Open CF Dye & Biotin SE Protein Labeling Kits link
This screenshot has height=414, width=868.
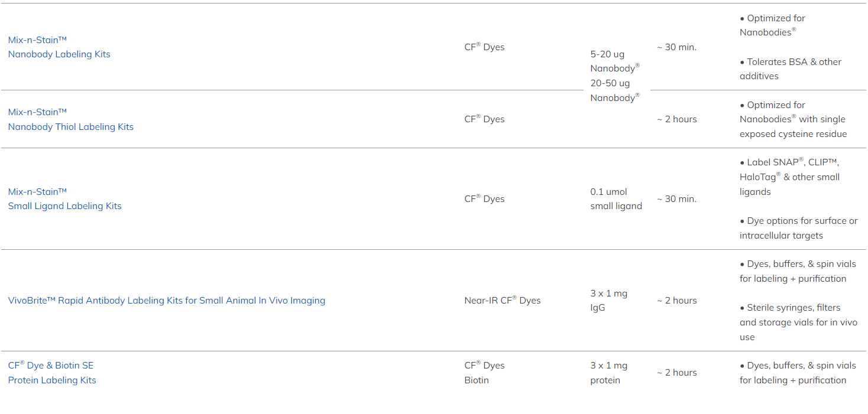point(52,380)
